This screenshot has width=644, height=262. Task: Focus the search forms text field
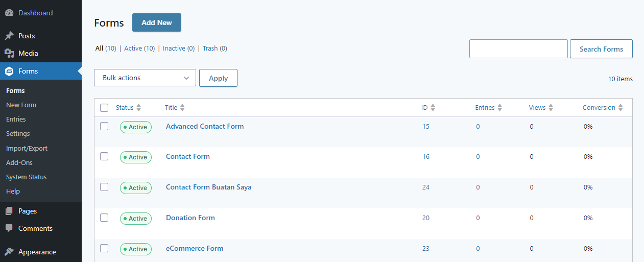click(518, 49)
